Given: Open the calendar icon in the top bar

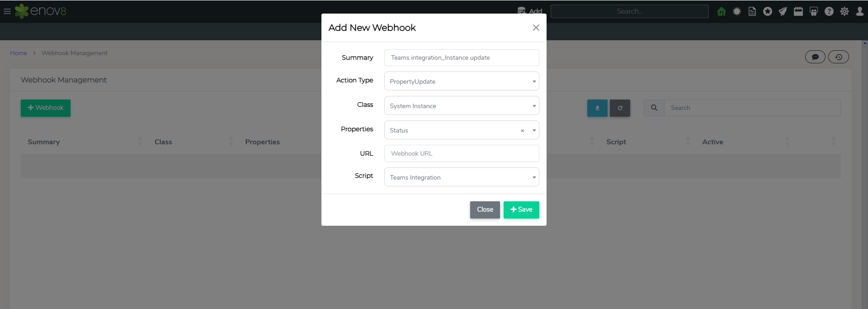Looking at the screenshot, I should tap(798, 11).
